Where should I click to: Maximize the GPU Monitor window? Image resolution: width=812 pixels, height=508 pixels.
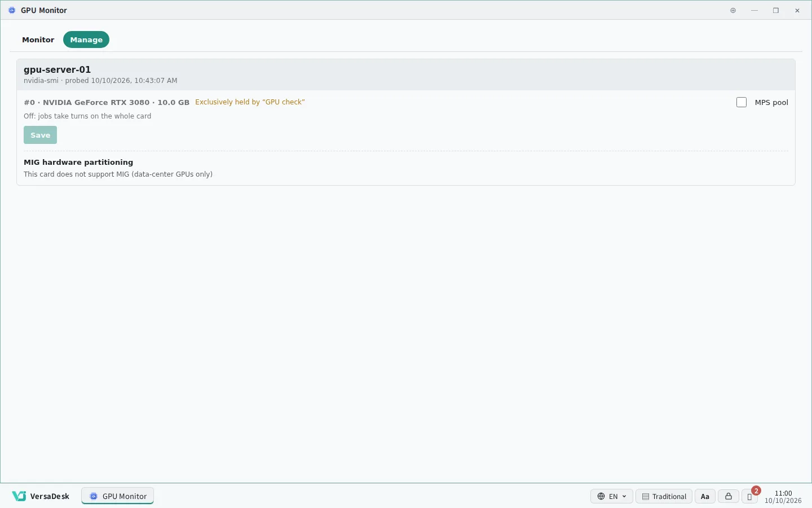[776, 10]
